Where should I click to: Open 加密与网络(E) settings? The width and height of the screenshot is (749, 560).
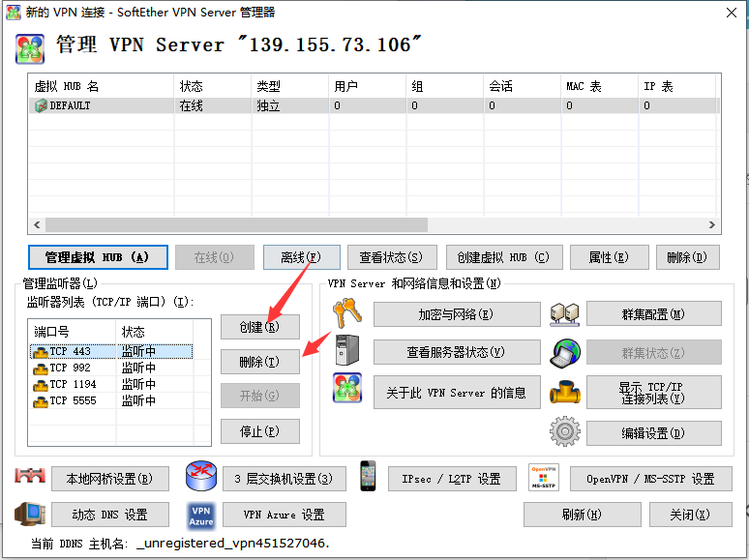(x=457, y=314)
